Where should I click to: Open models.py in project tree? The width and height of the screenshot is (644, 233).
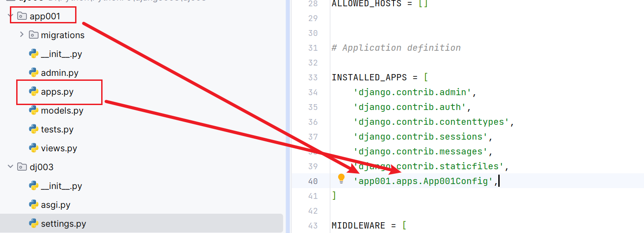click(x=62, y=111)
